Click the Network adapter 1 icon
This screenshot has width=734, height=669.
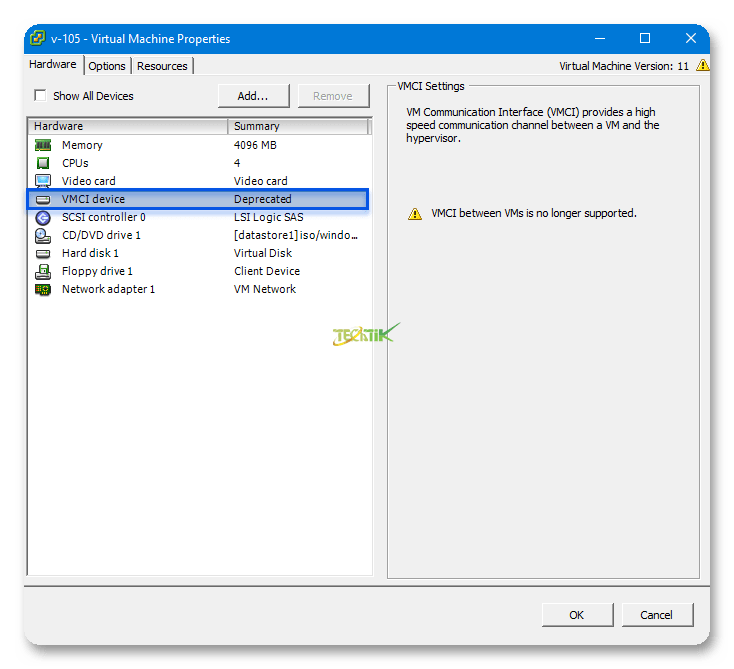point(43,289)
